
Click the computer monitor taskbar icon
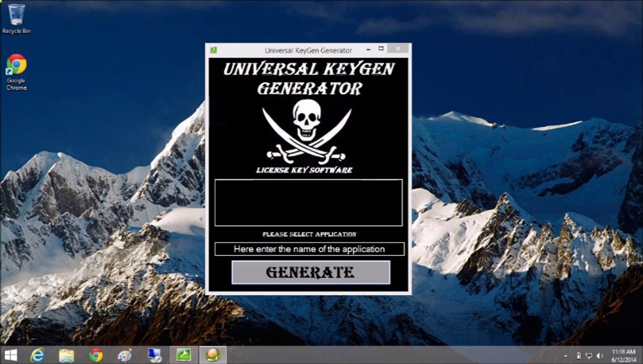(x=154, y=355)
